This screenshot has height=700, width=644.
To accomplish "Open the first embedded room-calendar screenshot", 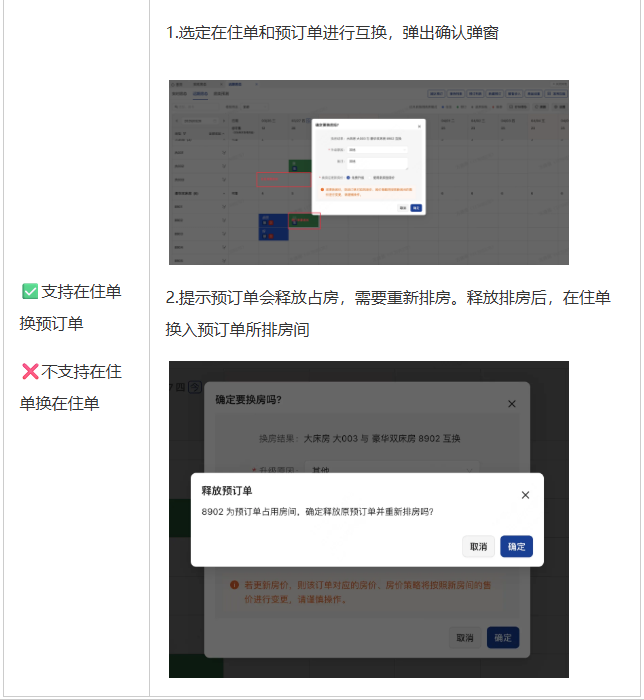I will pyautogui.click(x=369, y=172).
